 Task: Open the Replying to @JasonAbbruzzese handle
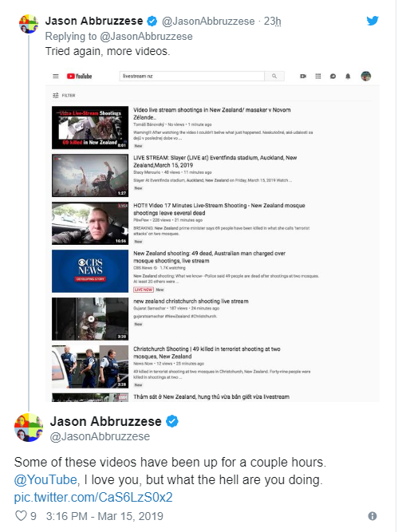pyautogui.click(x=146, y=37)
